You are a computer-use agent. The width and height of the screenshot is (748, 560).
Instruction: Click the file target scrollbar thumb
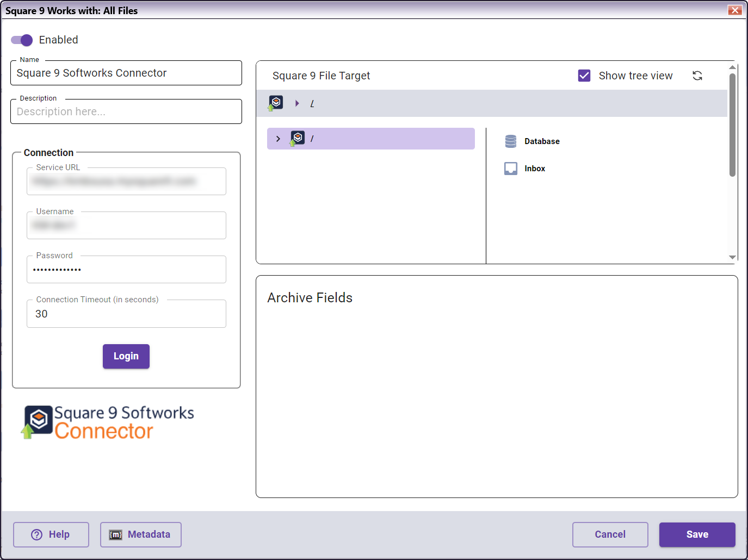tap(732, 125)
